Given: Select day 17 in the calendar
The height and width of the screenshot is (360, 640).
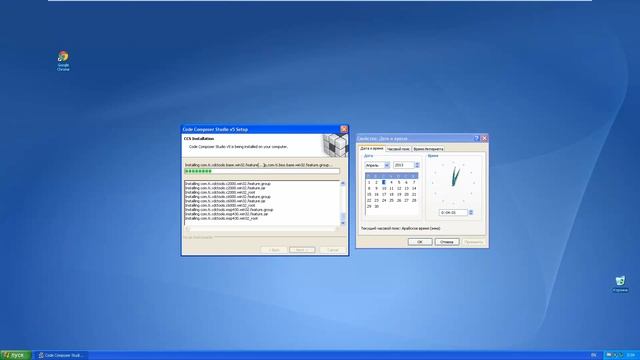Looking at the screenshot, I should click(384, 194).
